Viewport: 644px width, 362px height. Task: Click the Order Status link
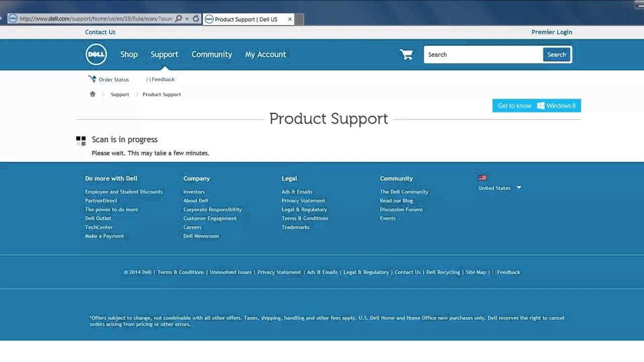click(114, 79)
